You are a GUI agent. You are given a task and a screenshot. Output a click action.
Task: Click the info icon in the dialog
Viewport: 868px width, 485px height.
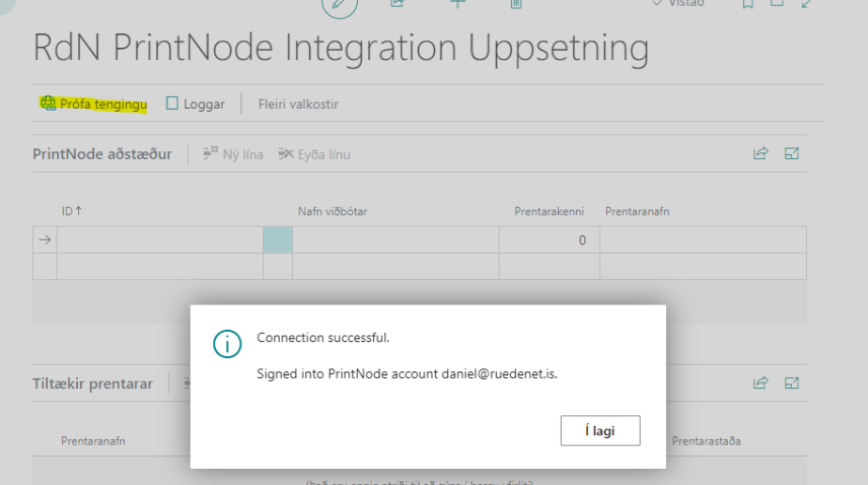point(227,344)
